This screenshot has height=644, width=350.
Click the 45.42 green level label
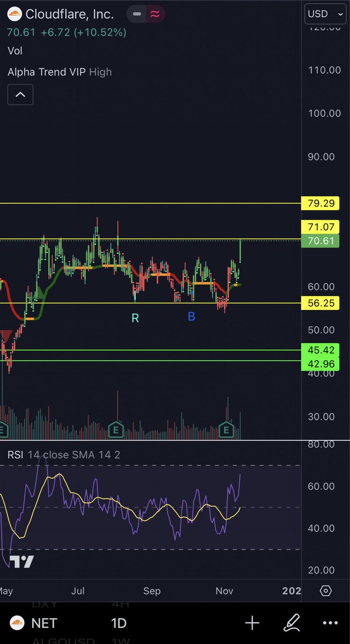(321, 350)
